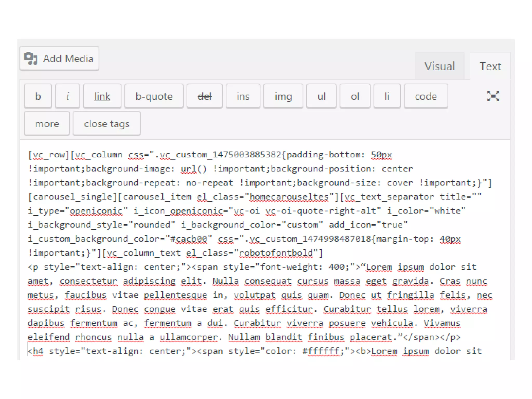
Task: Insert ordered list with ol button
Action: 355,96
